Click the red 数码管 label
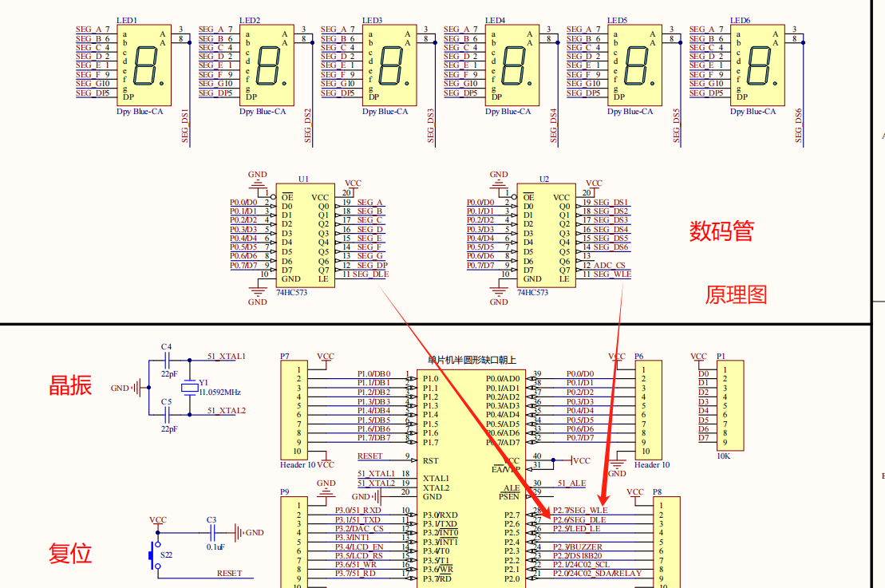 [x=721, y=231]
